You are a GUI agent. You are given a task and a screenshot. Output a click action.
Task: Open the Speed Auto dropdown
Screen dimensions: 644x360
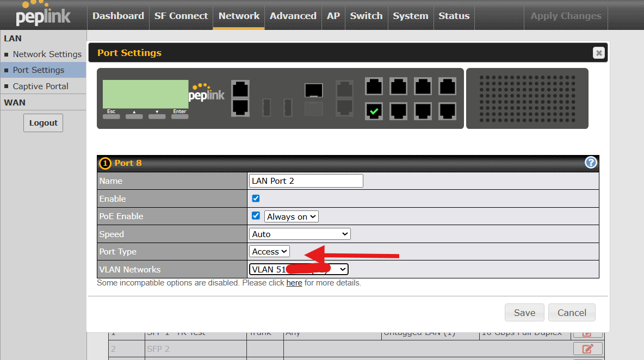click(300, 234)
